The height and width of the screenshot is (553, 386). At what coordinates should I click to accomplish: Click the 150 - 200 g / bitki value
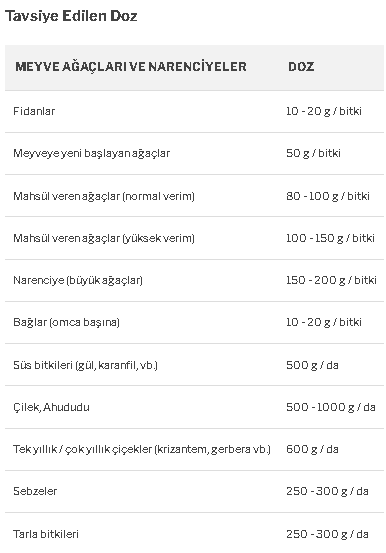click(331, 280)
